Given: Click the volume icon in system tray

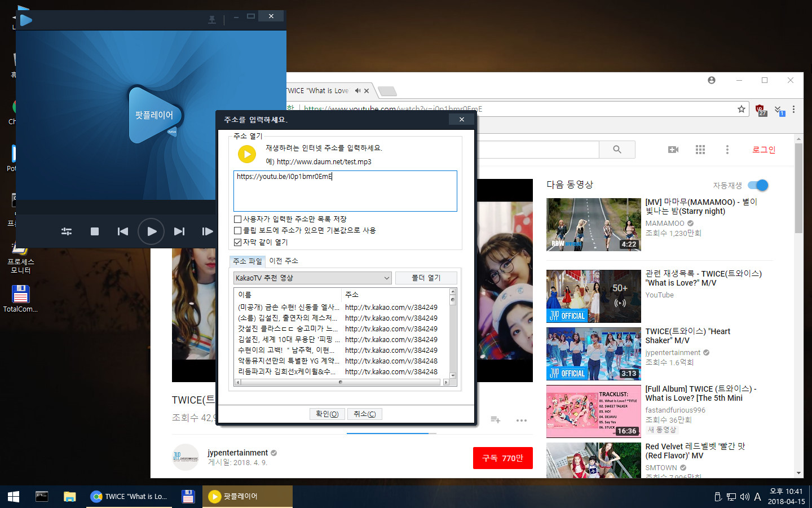Looking at the screenshot, I should point(744,497).
